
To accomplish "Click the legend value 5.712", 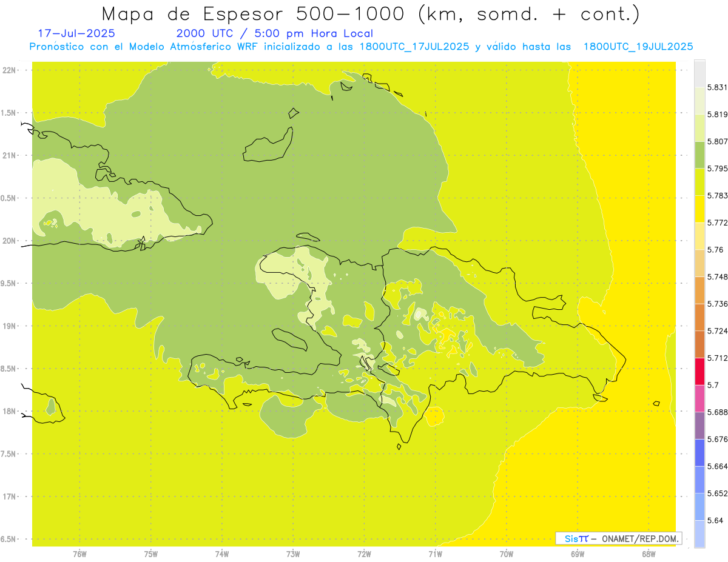I will coord(718,358).
